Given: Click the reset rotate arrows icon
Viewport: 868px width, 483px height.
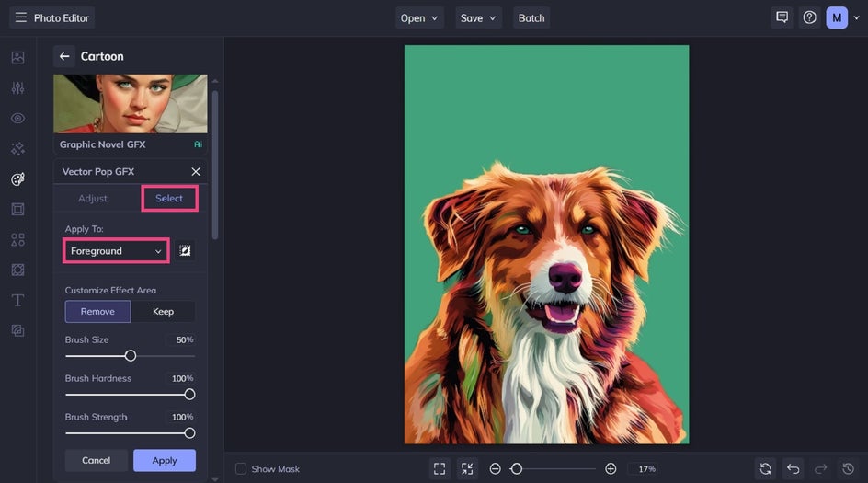Looking at the screenshot, I should click(765, 468).
